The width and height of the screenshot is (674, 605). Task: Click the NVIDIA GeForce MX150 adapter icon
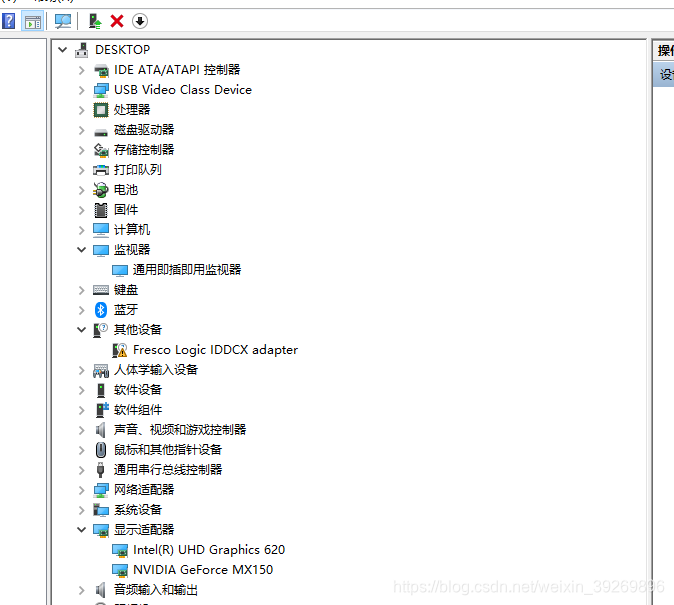click(x=120, y=570)
